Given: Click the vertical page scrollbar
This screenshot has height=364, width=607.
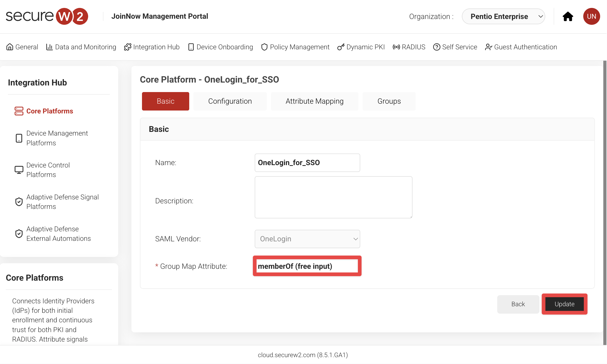Looking at the screenshot, I should click(x=605, y=203).
